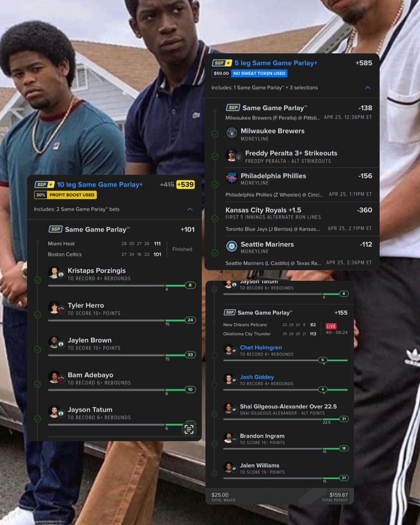
Task: Tap Kristaps Porzingis player avatar
Action: pyautogui.click(x=54, y=272)
